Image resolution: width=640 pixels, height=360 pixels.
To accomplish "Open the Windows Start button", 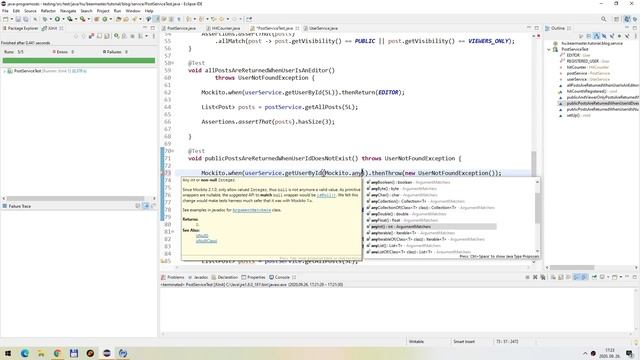I will point(8,353).
